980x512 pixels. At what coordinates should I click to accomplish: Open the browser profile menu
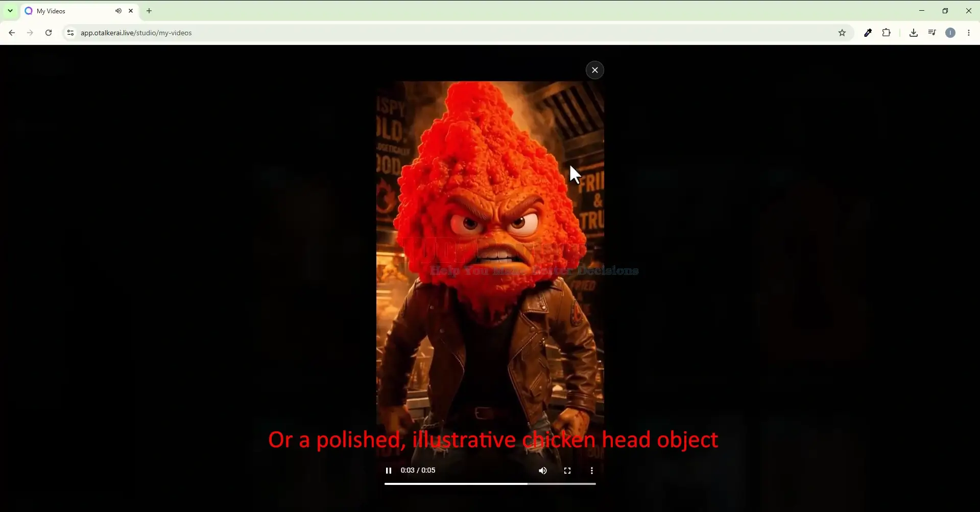click(950, 33)
